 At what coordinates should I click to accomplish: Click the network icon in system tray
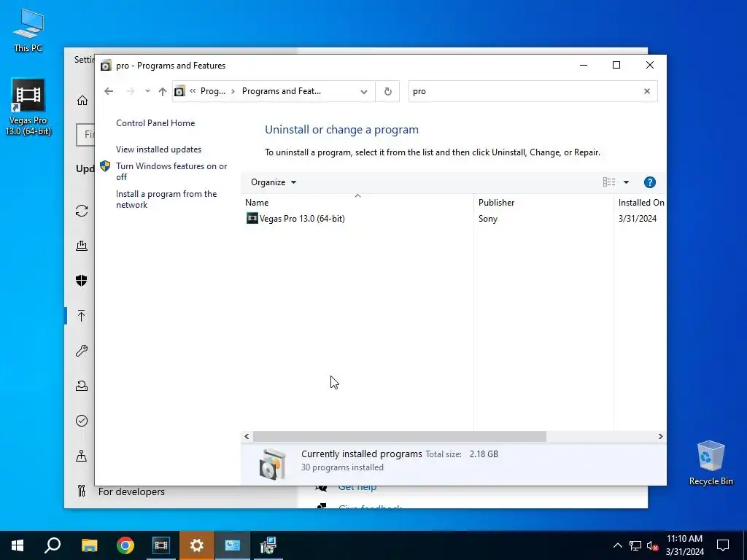[x=635, y=545]
